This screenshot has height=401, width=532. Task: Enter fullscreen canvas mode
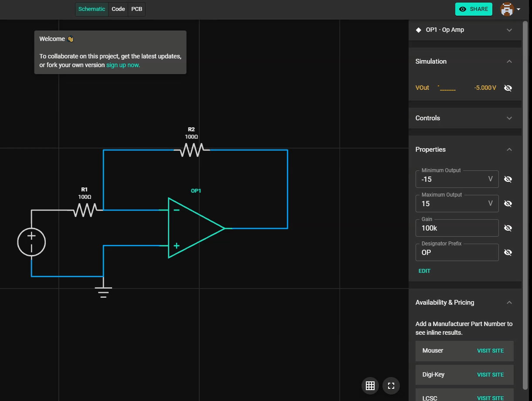tap(391, 385)
